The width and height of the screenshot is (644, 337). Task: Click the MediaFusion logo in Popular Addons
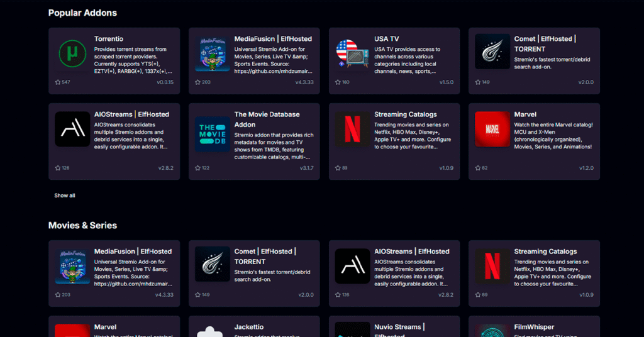click(x=213, y=54)
